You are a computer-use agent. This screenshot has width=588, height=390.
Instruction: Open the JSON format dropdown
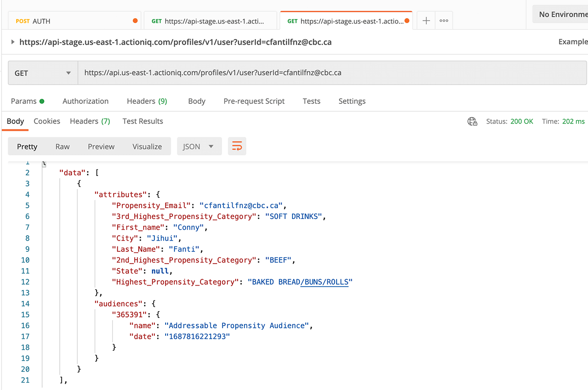point(199,146)
